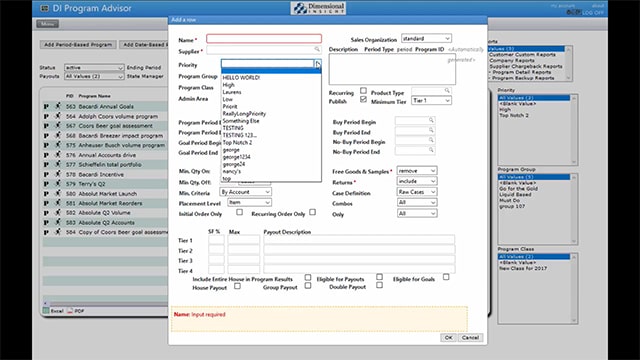Check Eligible for Payouts
Image resolution: width=640 pixels, height=360 pixels.
[x=380, y=277]
